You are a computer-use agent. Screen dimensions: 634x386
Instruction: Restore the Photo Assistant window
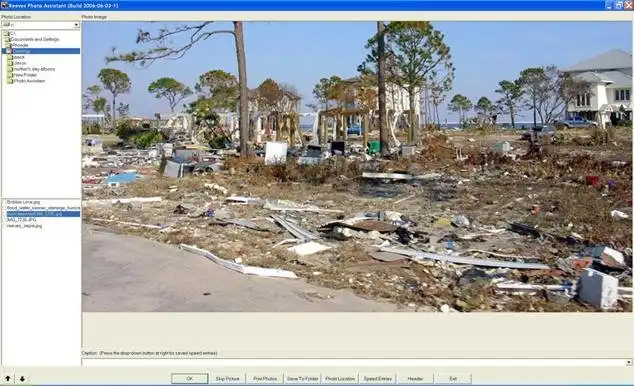pos(619,5)
